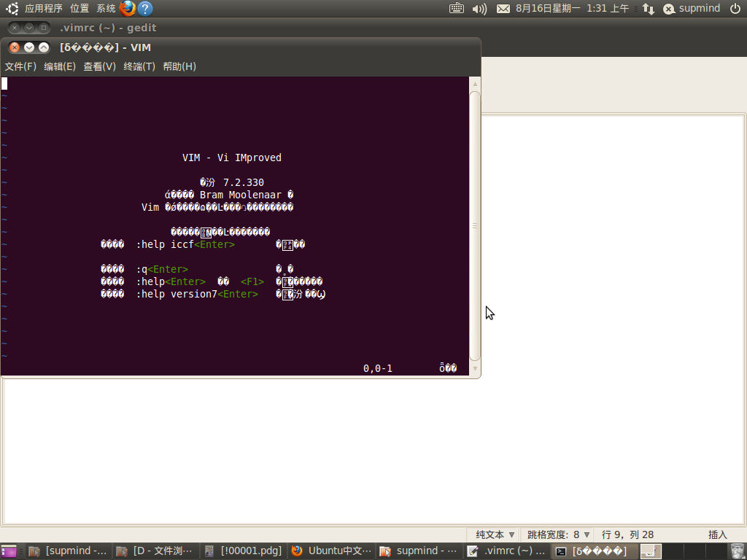Open the 文件(F) menu in terminal
The height and width of the screenshot is (560, 747).
click(x=20, y=66)
